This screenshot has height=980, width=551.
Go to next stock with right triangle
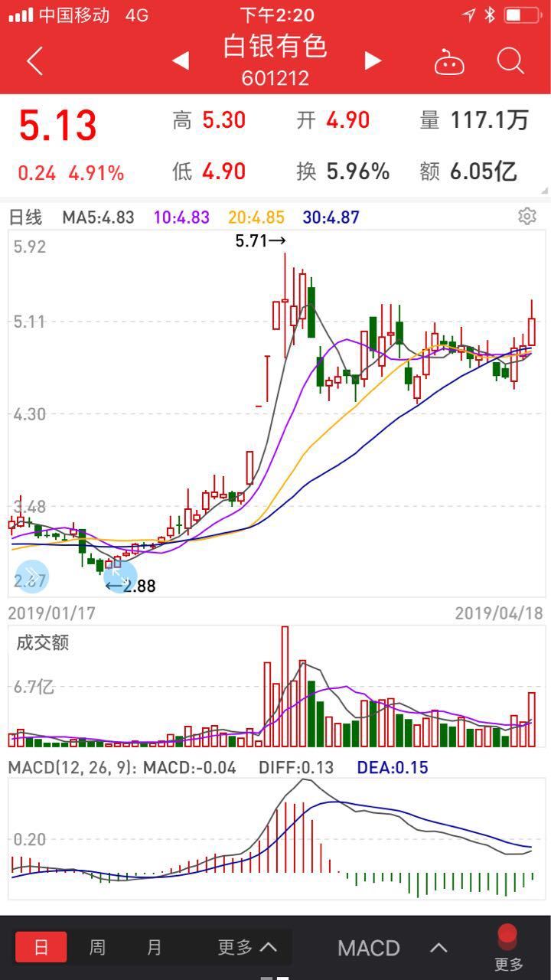point(373,60)
